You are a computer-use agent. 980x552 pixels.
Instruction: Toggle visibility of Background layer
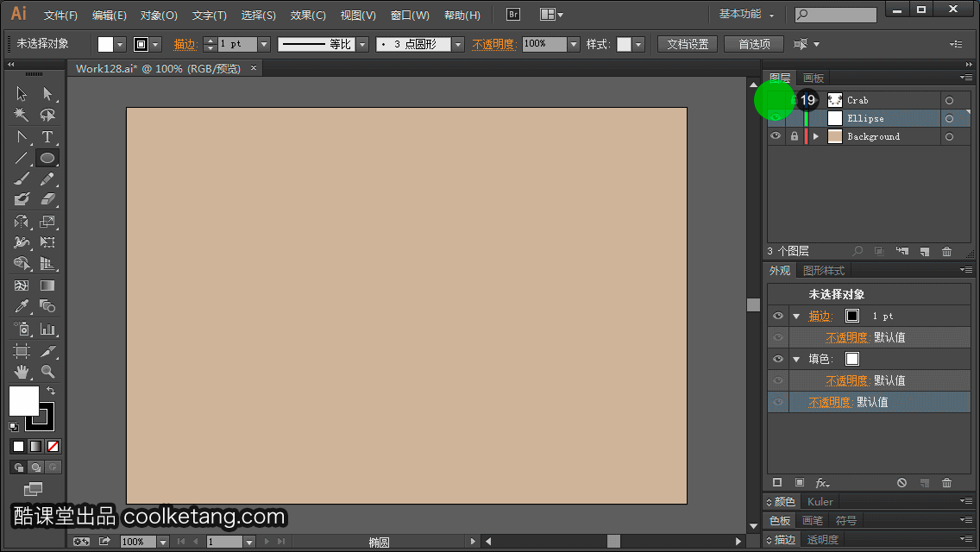(776, 136)
